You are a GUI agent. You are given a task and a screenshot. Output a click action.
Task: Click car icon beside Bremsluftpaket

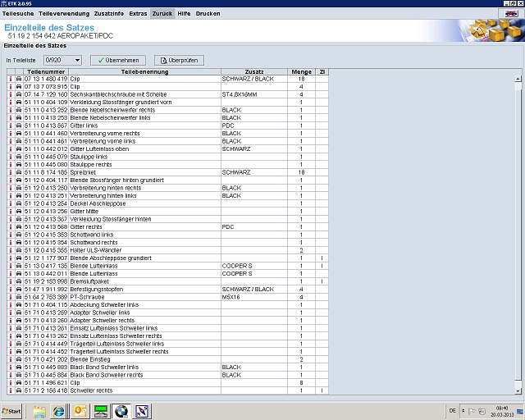(19, 281)
